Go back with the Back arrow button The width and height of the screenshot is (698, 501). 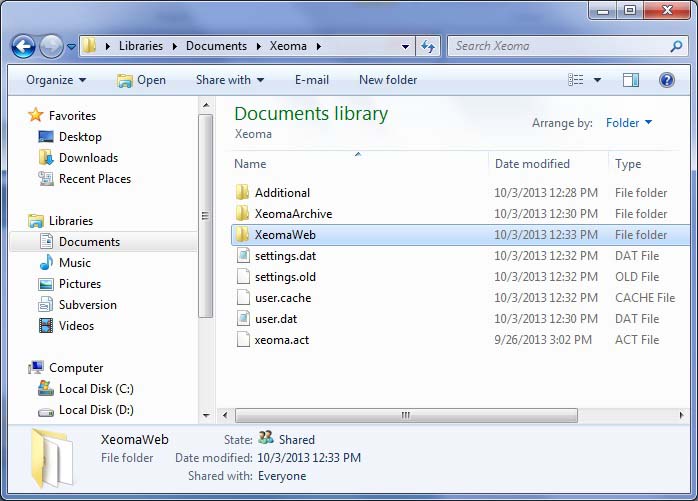pos(23,46)
